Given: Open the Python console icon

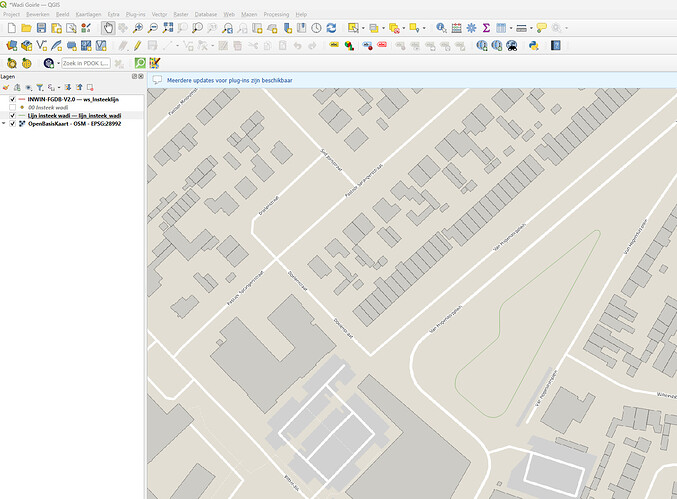Looking at the screenshot, I should (534, 45).
